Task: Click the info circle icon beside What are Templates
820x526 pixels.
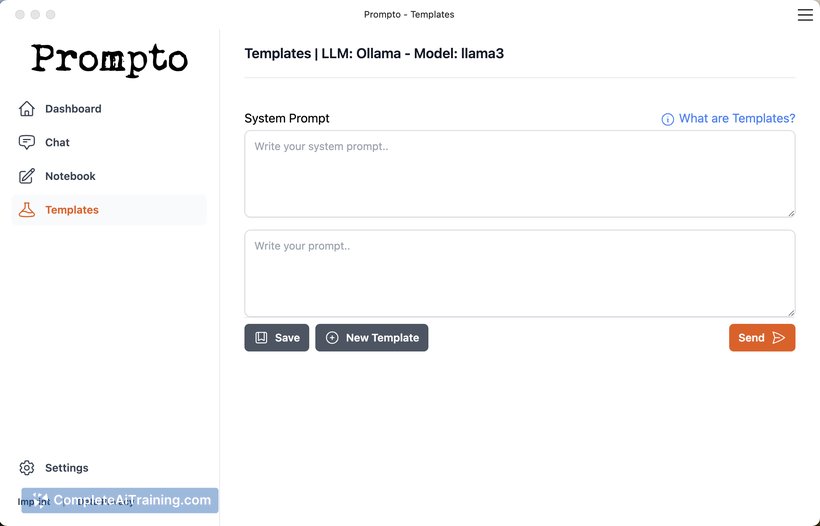Action: pyautogui.click(x=667, y=119)
